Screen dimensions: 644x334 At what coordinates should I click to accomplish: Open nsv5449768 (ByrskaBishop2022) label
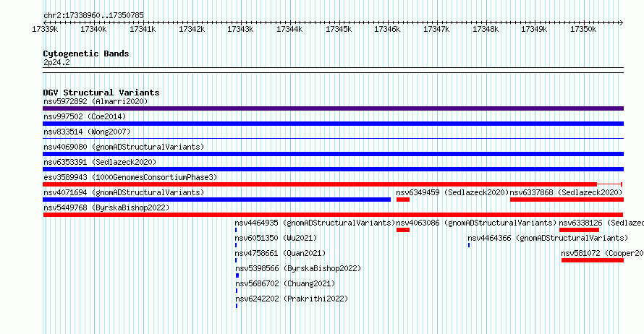107,207
